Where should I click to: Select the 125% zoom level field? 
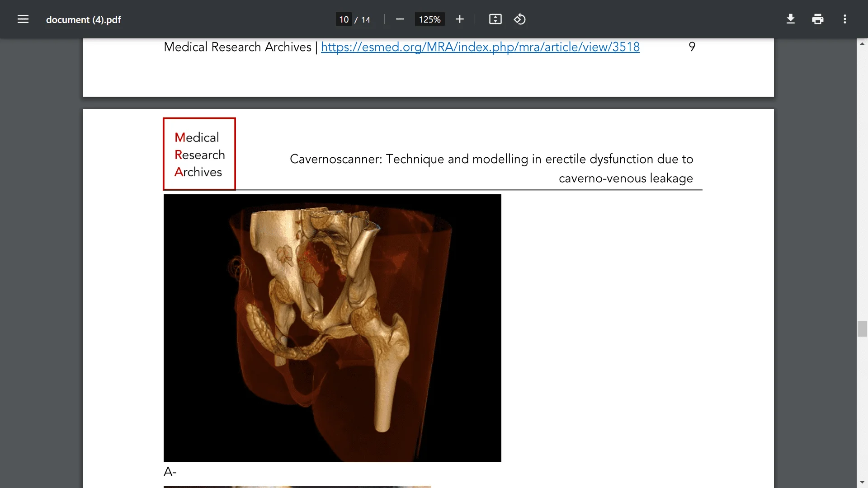(x=429, y=19)
